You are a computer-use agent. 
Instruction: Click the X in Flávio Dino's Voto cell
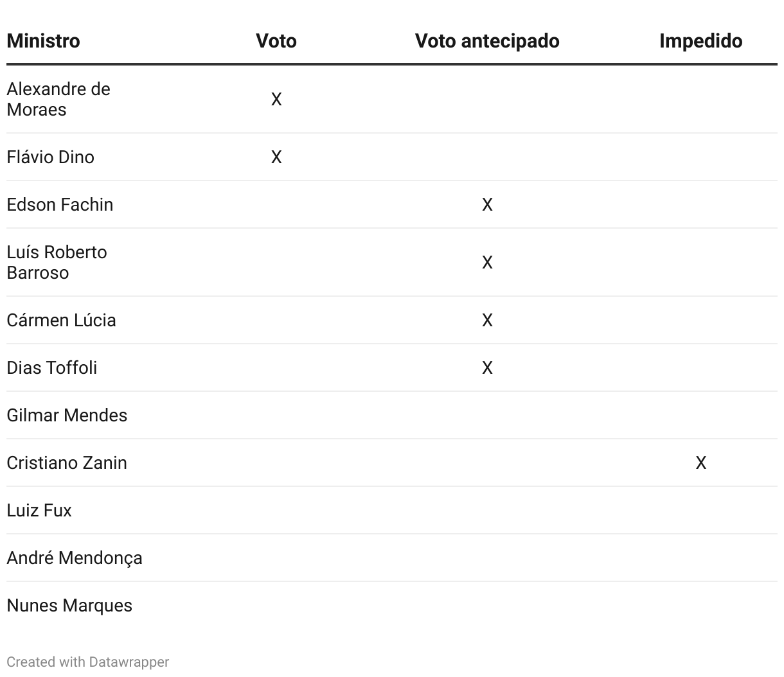pyautogui.click(x=276, y=157)
